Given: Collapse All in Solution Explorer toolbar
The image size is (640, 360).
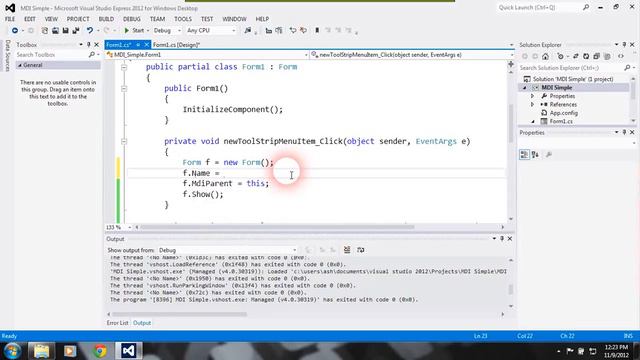Looking at the screenshot, I should 596,56.
